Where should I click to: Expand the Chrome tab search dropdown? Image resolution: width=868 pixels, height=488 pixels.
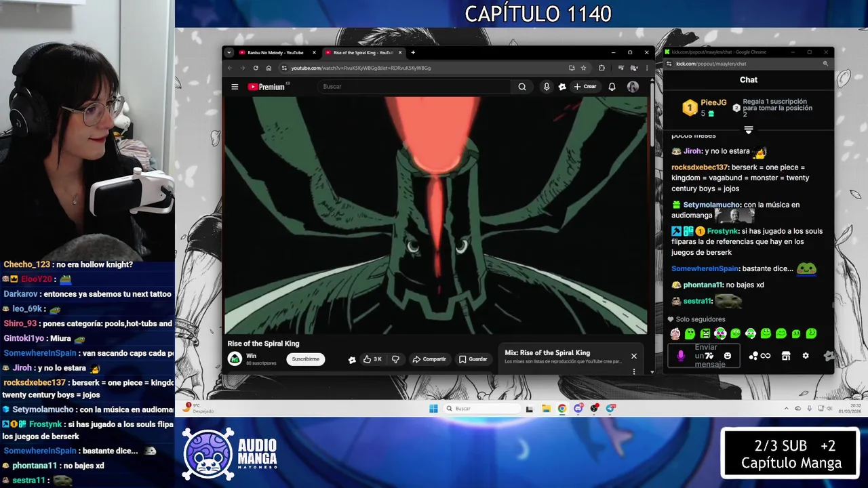[229, 52]
